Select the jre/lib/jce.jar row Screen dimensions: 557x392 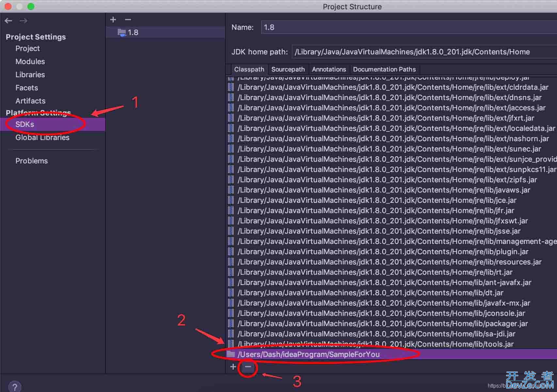pyautogui.click(x=392, y=200)
